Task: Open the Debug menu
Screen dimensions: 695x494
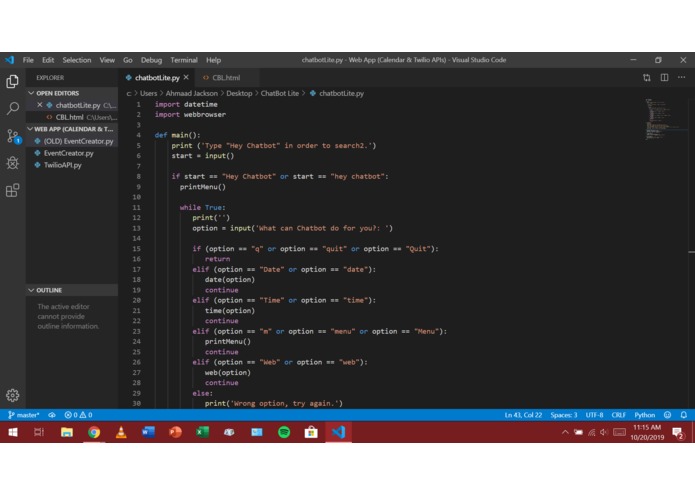Action: (151, 60)
